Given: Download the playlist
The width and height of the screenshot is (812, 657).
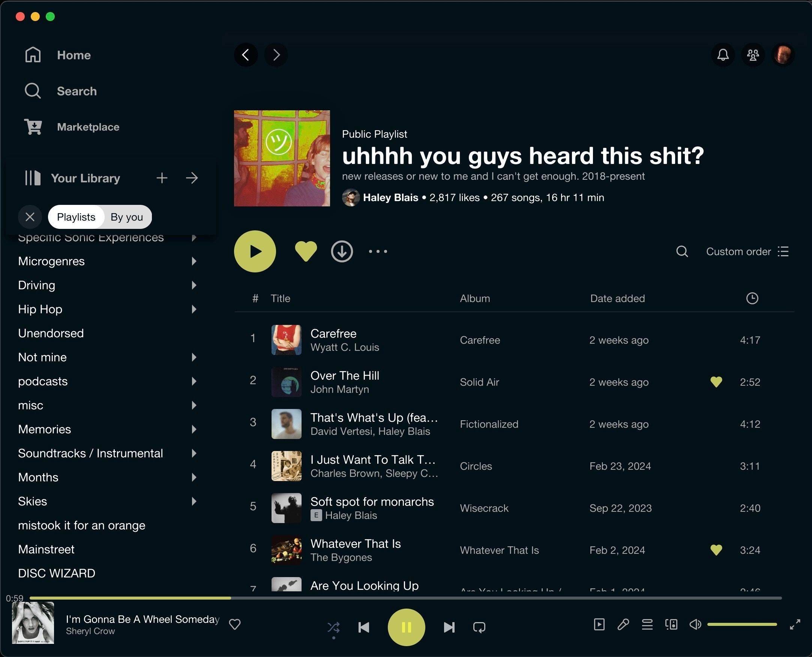Looking at the screenshot, I should click(342, 251).
